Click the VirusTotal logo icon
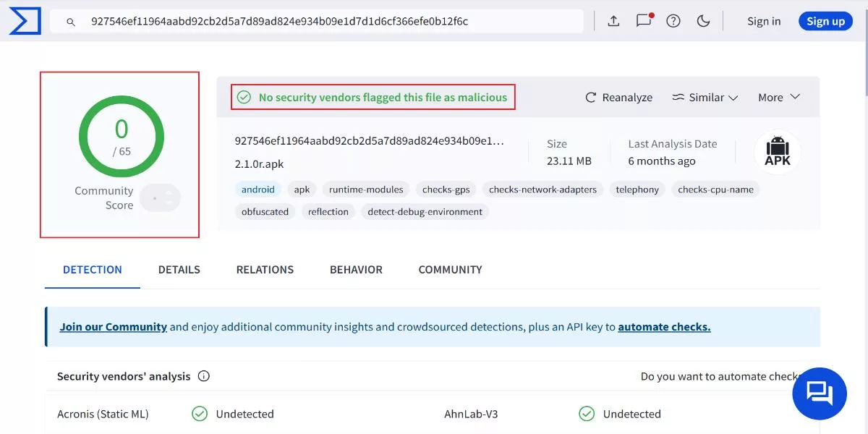Viewport: 868px width, 434px height. 25,21
